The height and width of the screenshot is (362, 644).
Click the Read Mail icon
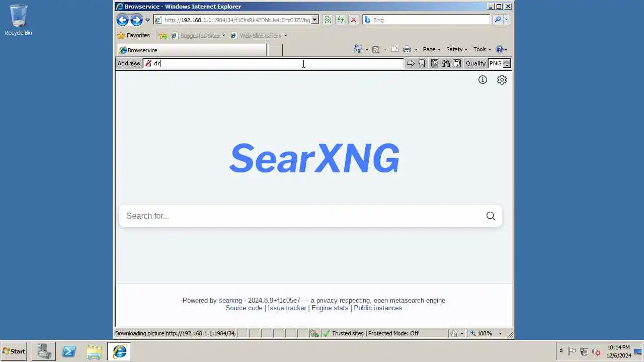[395, 49]
